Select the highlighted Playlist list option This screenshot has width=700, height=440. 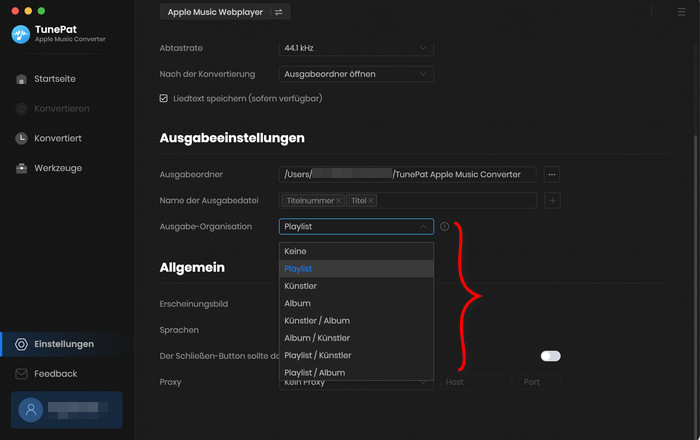tap(356, 269)
